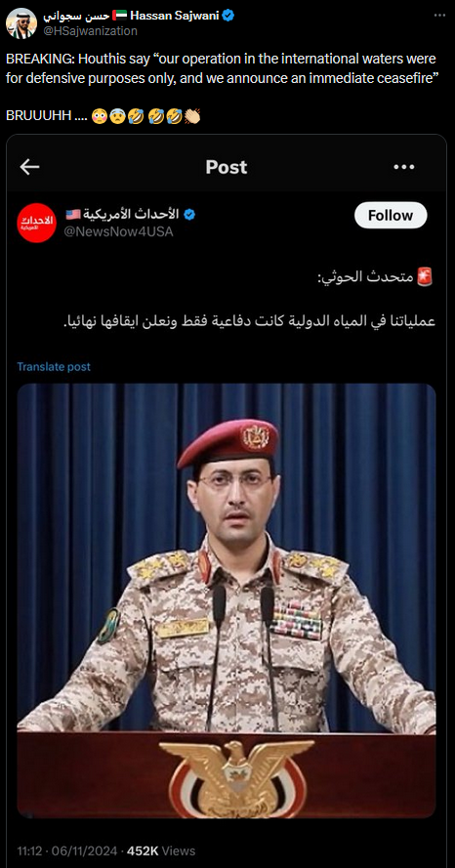Click the 11:12 06/11/2024 timestamp
The height and width of the screenshot is (868, 455).
pos(66,850)
